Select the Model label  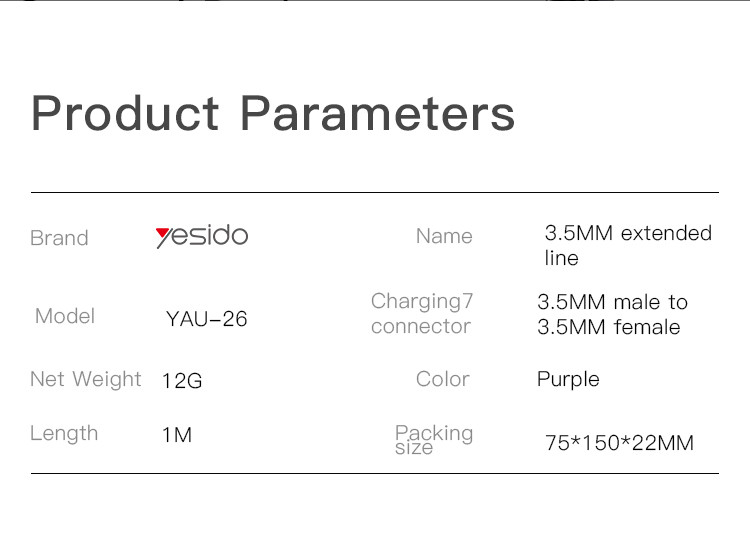tap(65, 316)
